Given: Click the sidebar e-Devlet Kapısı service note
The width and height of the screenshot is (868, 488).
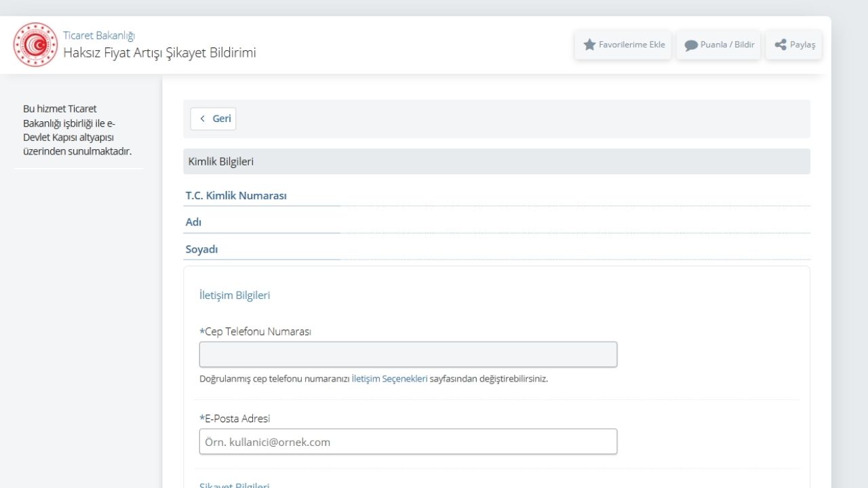Looking at the screenshot, I should (x=77, y=130).
